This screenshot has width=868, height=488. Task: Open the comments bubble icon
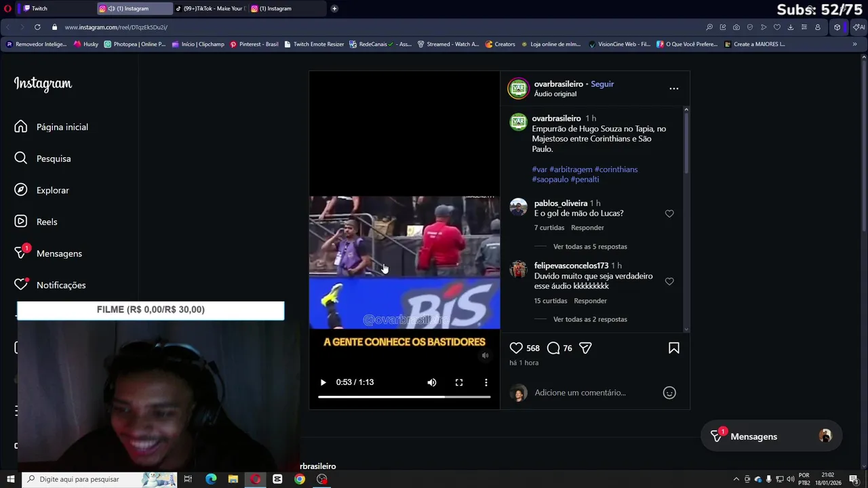tap(553, 348)
